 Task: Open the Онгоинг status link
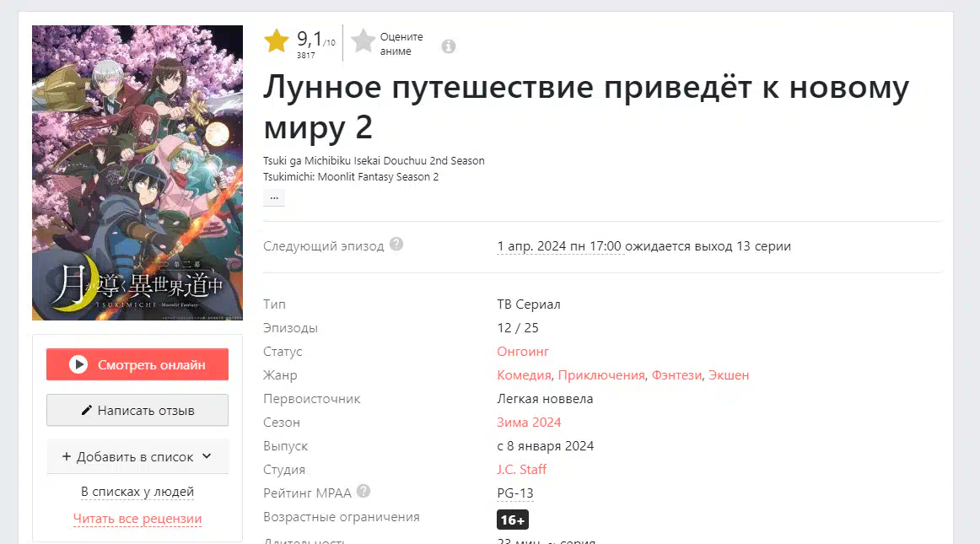(523, 352)
